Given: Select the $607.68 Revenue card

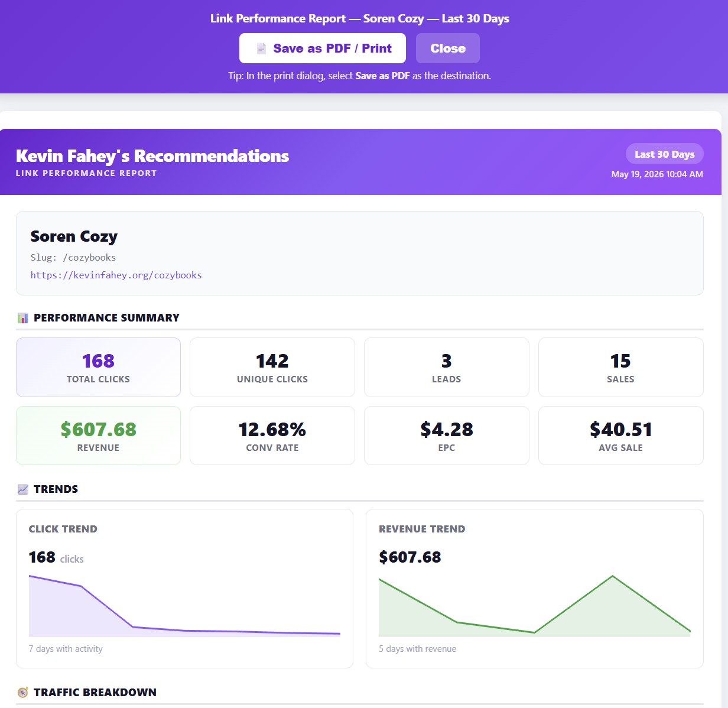Looking at the screenshot, I should (98, 436).
